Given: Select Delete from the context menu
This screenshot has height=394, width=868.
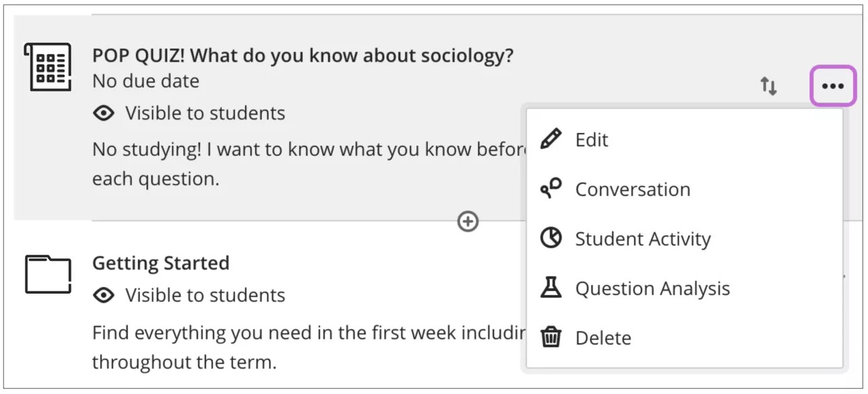Looking at the screenshot, I should (603, 337).
